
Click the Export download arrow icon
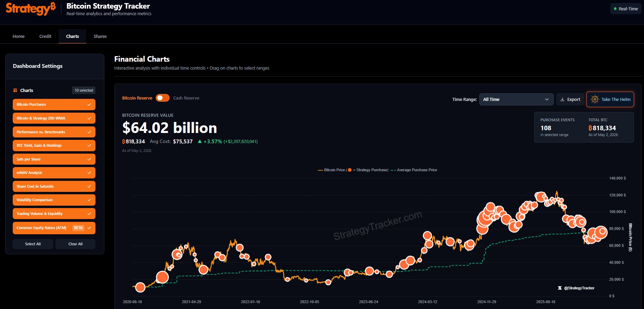coord(562,100)
